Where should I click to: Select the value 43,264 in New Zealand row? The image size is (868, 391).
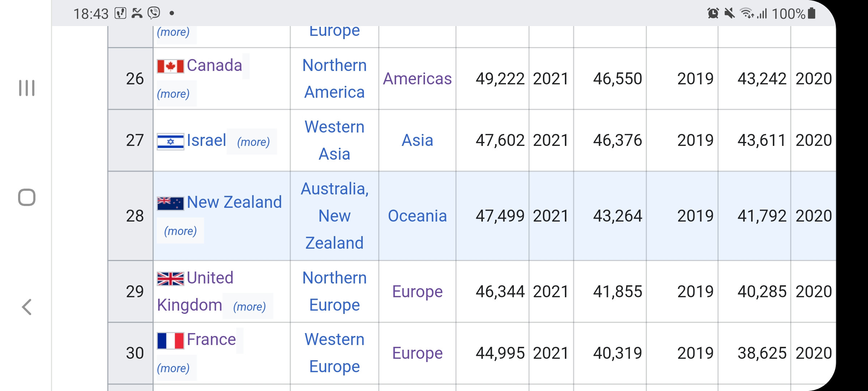[617, 216]
